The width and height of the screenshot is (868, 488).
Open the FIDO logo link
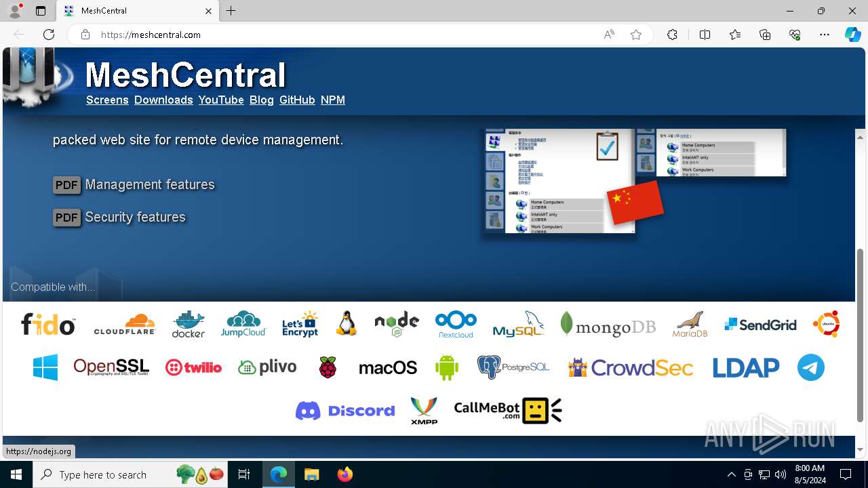pos(48,325)
